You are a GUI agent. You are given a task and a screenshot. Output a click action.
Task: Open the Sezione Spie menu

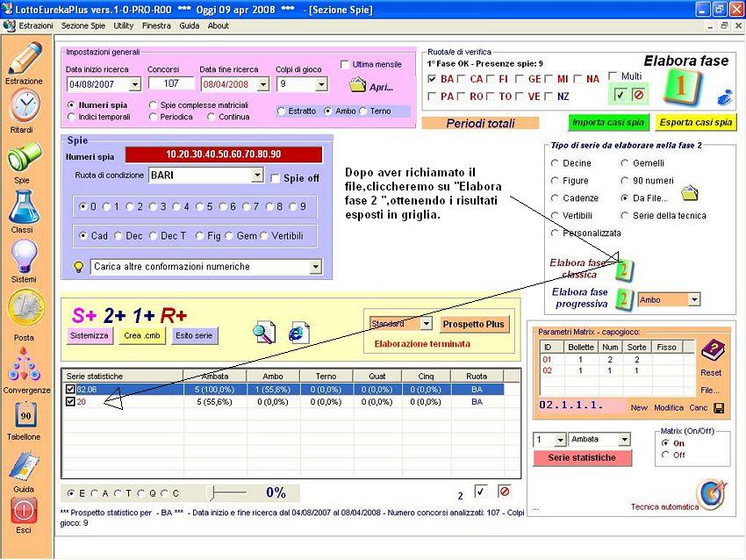[x=83, y=25]
